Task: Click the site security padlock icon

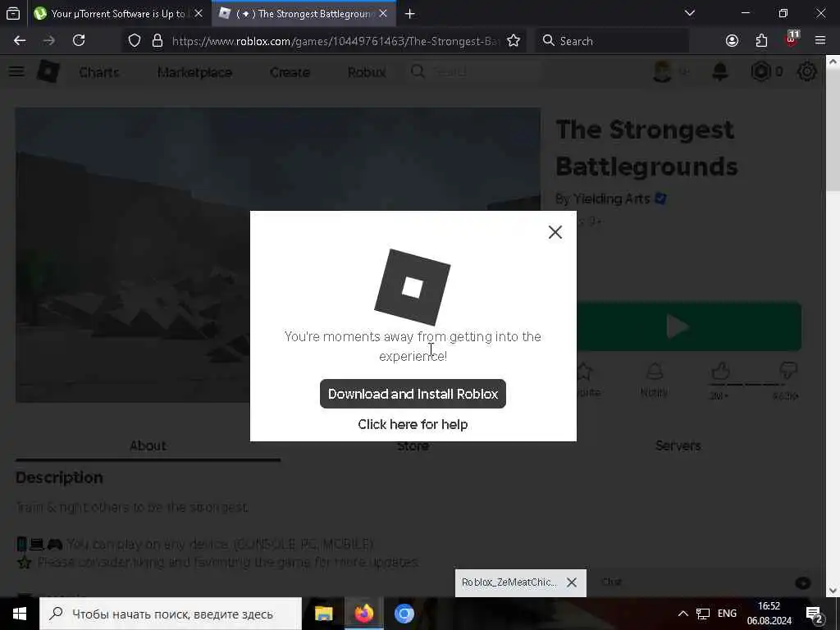Action: (157, 41)
